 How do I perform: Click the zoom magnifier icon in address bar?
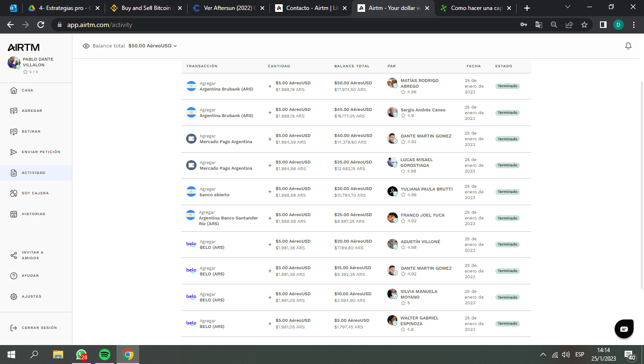[554, 25]
